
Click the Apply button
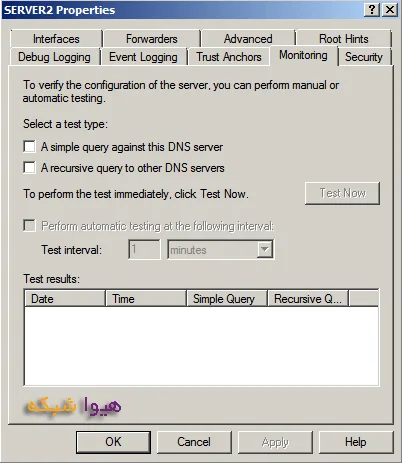(275, 442)
